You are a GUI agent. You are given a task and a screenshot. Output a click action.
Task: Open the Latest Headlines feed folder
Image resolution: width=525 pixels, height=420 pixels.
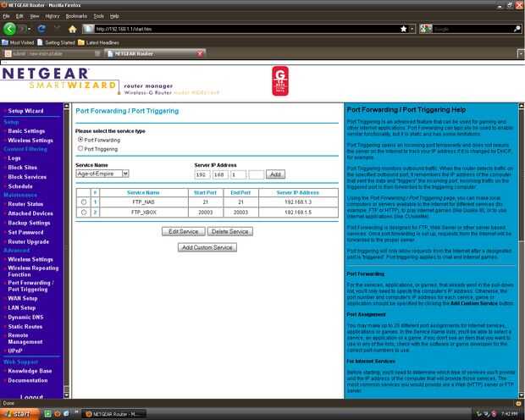pos(99,42)
